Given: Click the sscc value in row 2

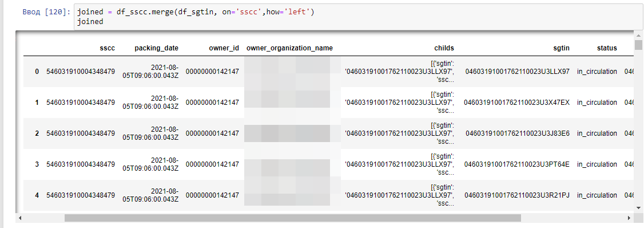Looking at the screenshot, I should tap(81, 133).
